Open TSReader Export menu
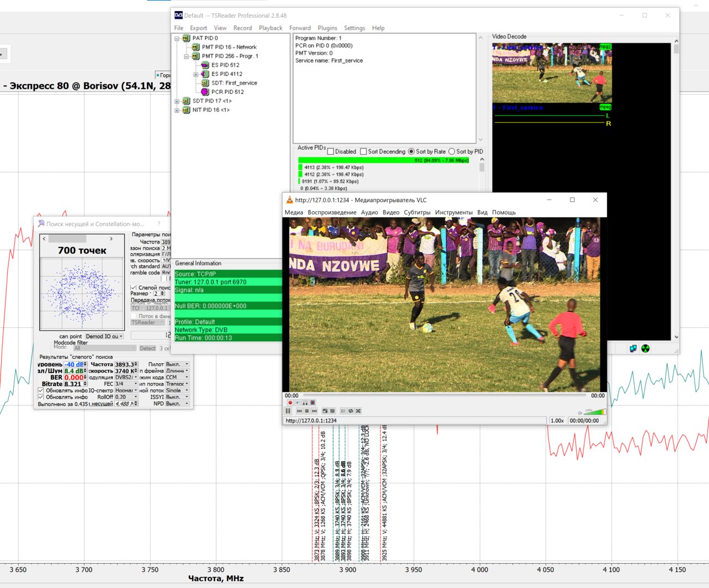 click(x=198, y=28)
